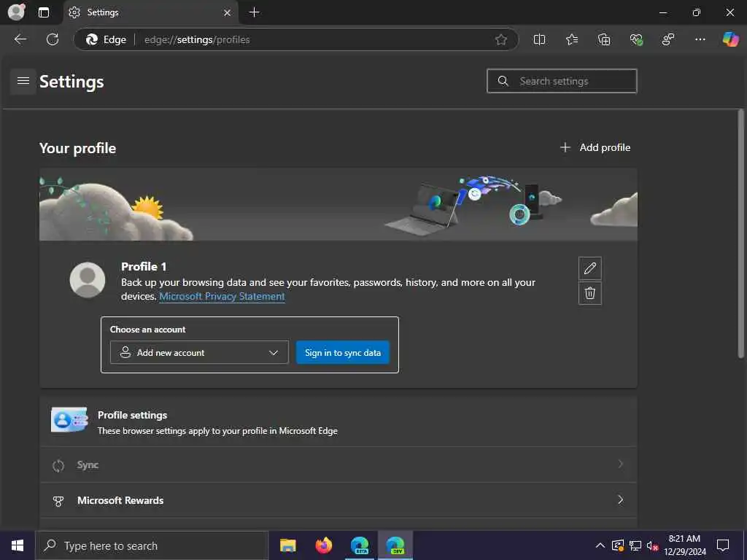747x560 pixels.
Task: Open the Windows Start menu
Action: coord(18,545)
